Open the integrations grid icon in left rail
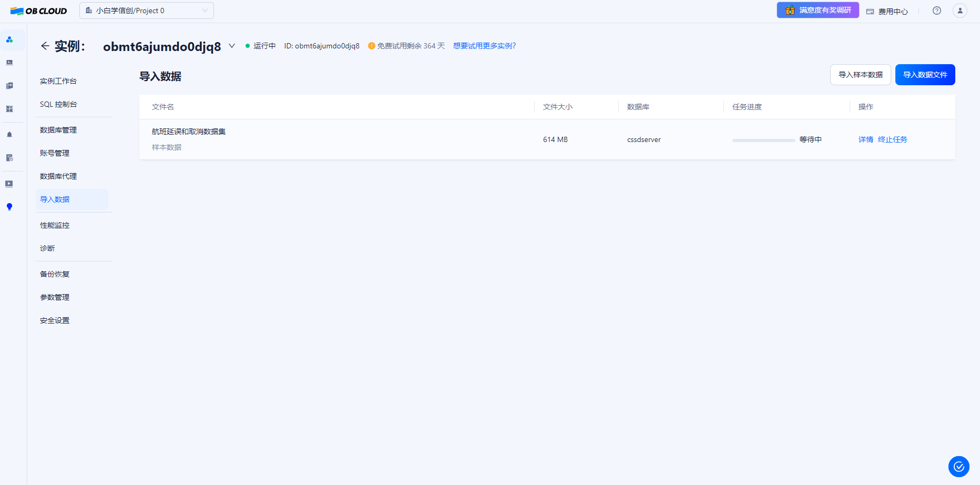This screenshot has height=485, width=980. point(9,109)
